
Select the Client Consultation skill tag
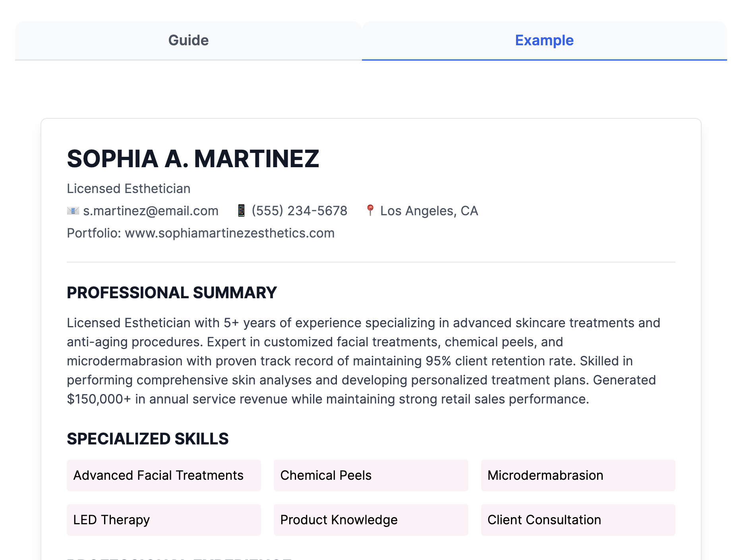pos(578,520)
